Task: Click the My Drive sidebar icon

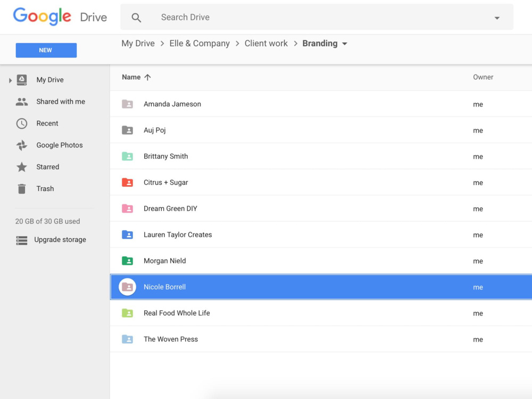Action: [x=22, y=80]
